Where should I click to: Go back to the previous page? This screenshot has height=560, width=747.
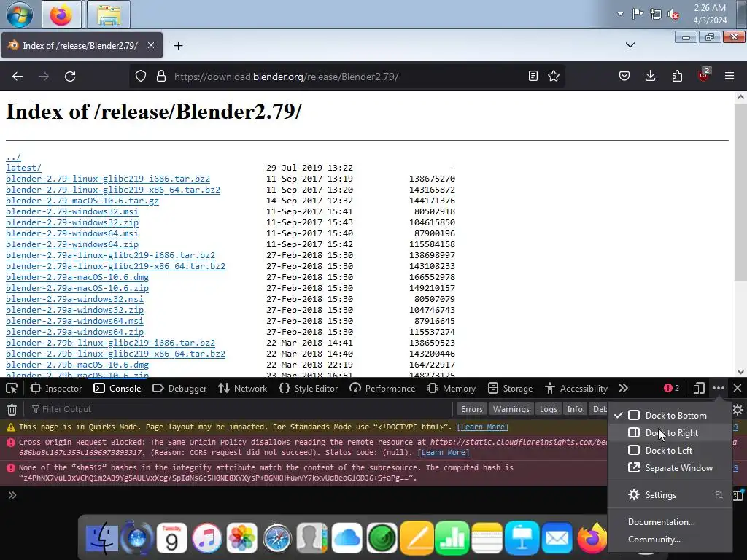coord(18,76)
